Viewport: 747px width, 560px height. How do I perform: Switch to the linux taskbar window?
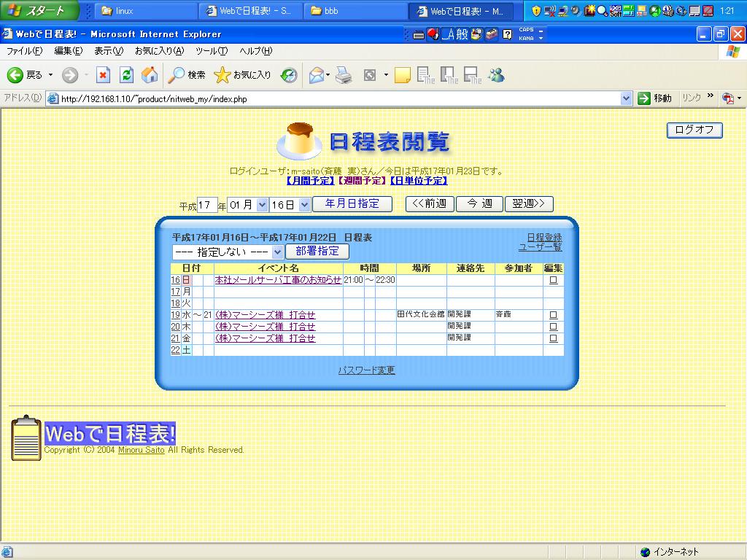point(146,11)
